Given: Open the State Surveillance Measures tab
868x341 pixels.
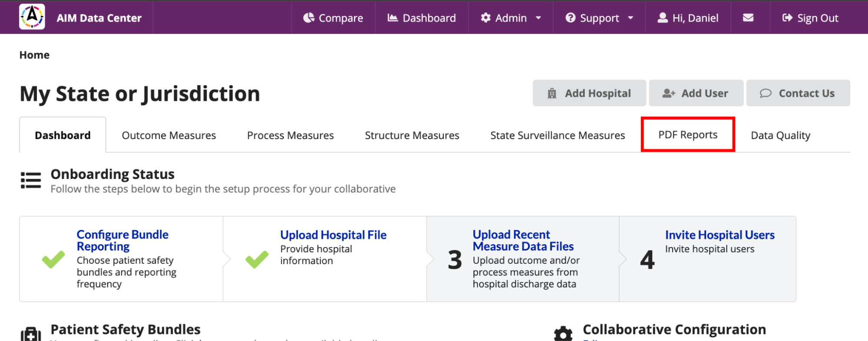Looking at the screenshot, I should [x=558, y=135].
